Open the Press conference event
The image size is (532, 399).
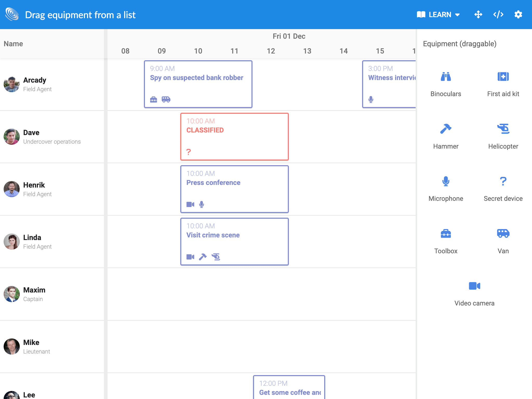click(x=234, y=189)
